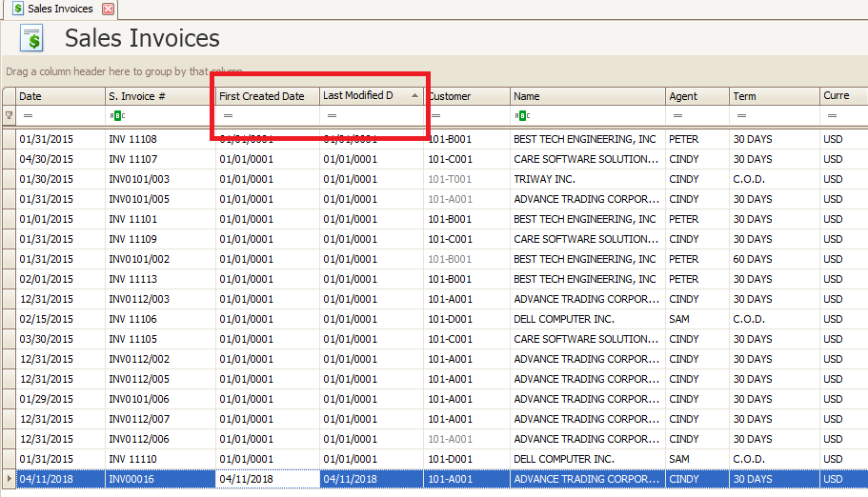This screenshot has height=497, width=868.
Task: Sort by Name column header
Action: [x=587, y=96]
